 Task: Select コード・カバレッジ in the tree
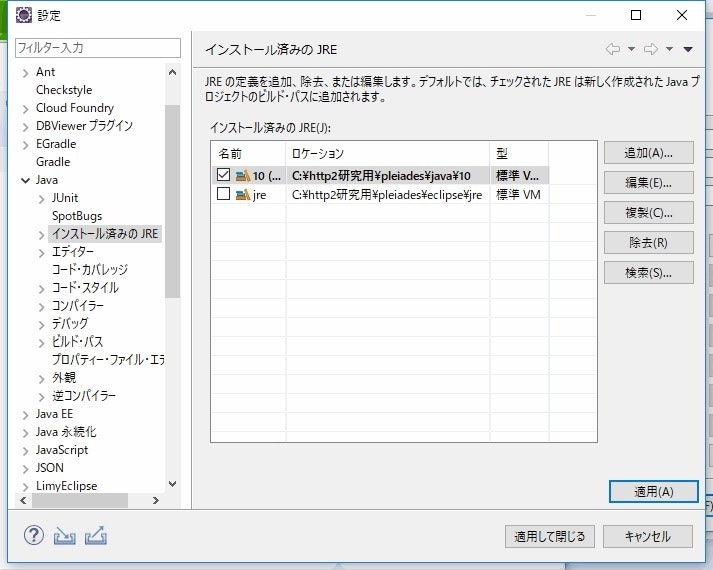[90, 270]
